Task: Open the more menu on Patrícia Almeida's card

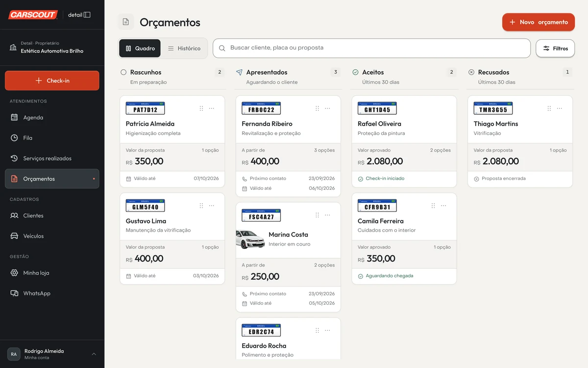Action: [x=212, y=108]
